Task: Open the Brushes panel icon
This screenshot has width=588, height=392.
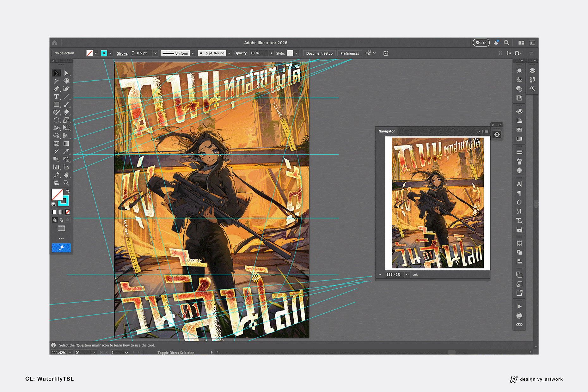Action: tap(519, 161)
